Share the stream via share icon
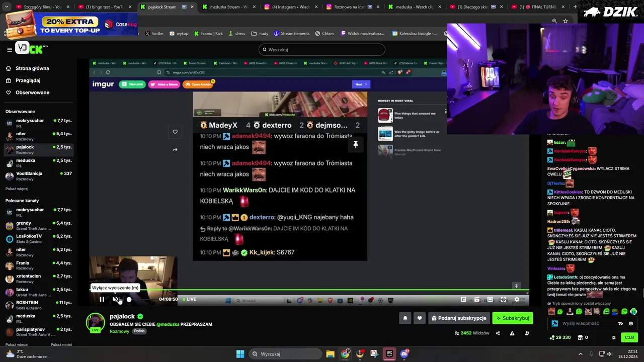The image size is (644, 362). [498, 333]
